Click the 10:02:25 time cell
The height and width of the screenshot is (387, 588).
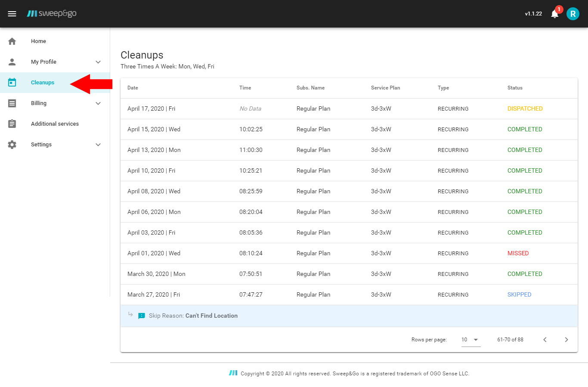click(x=251, y=129)
